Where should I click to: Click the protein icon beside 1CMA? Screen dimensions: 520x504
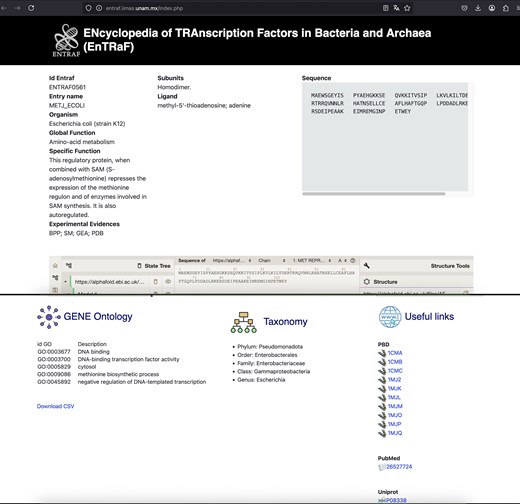pos(382,353)
